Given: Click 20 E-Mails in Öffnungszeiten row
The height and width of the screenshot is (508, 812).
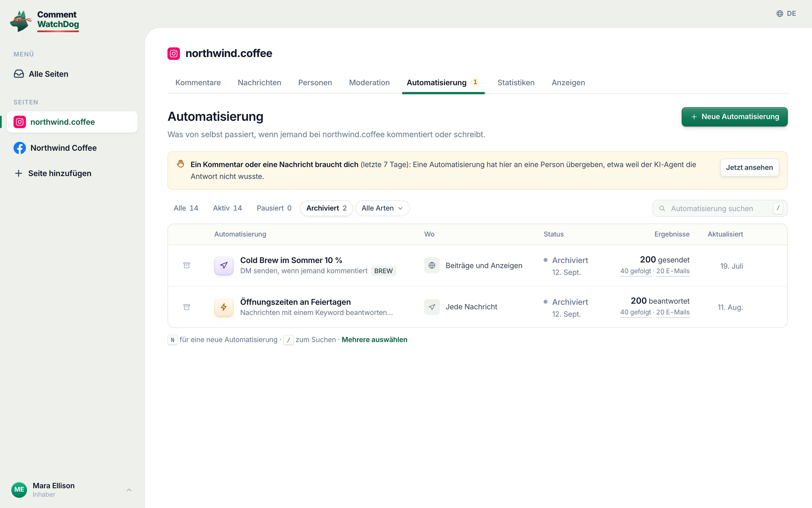Looking at the screenshot, I should click(673, 312).
